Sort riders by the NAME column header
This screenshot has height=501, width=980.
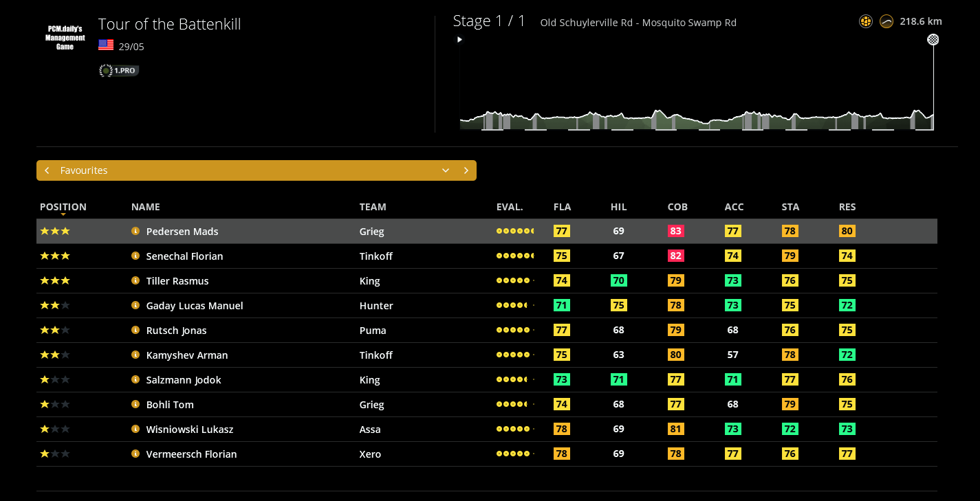[144, 207]
